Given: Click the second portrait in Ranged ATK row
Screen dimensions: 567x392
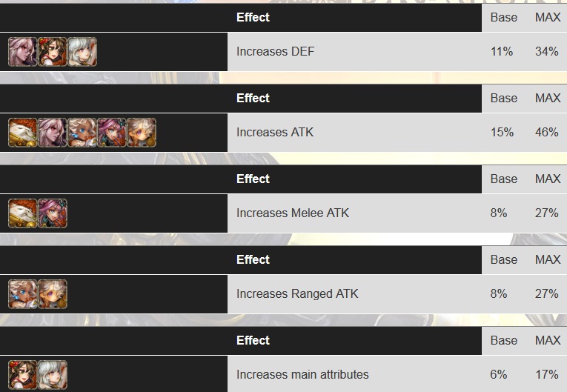Looking at the screenshot, I should click(52, 294).
